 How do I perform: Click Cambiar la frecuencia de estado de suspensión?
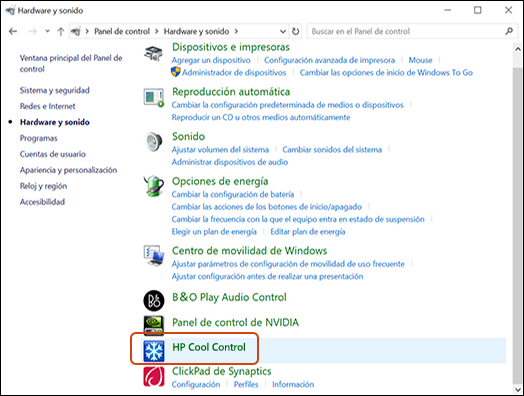pos(298,219)
